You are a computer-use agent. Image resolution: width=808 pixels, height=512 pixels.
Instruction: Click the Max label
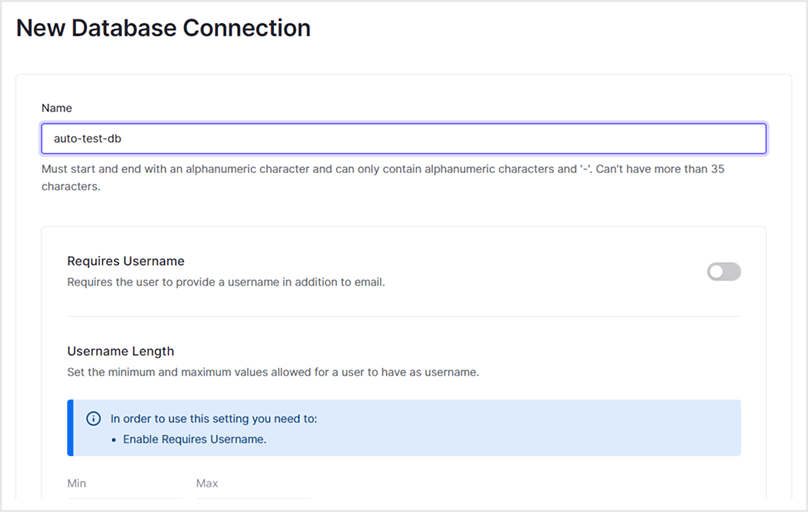click(x=207, y=483)
